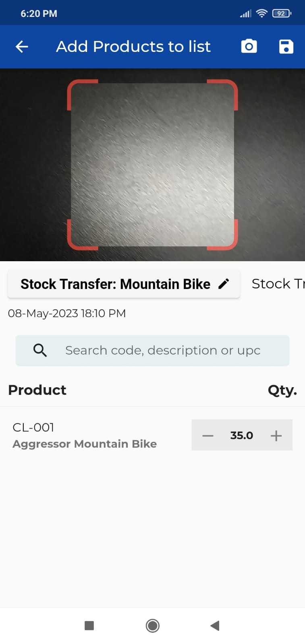Switch to the partially visible Stock tab

(x=278, y=284)
